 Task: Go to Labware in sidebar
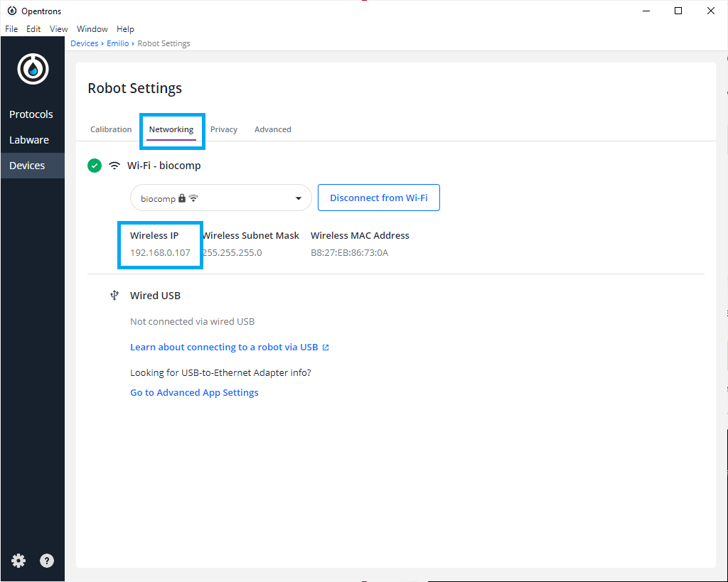28,140
